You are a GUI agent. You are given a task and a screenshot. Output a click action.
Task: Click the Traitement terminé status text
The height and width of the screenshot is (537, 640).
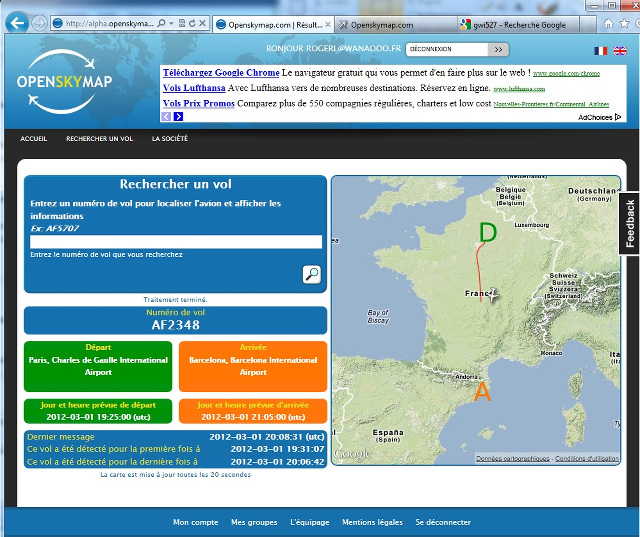[x=176, y=300]
